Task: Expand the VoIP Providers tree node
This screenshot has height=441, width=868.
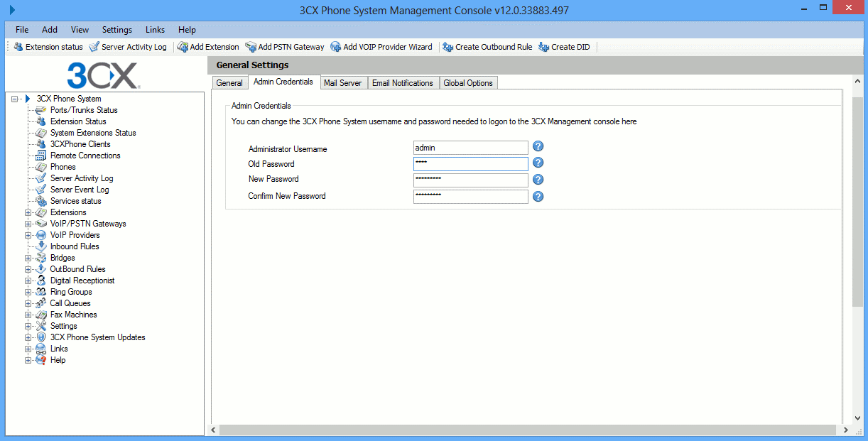Action: (28, 235)
